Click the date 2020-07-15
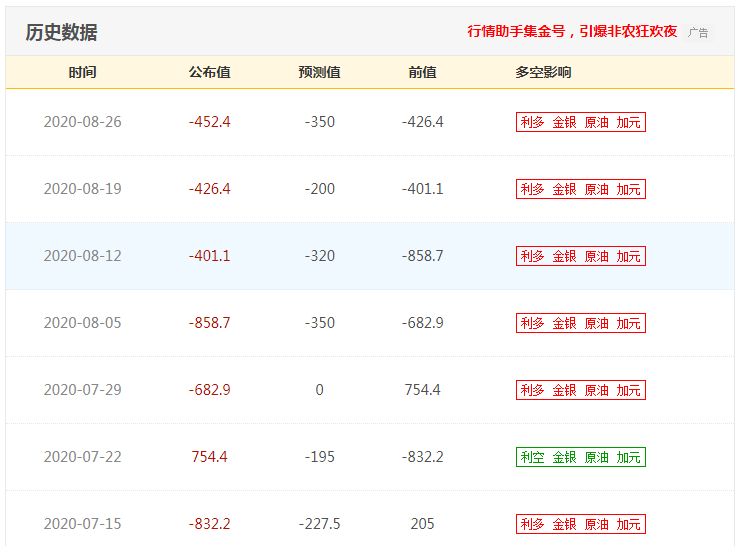The width and height of the screenshot is (737, 546). tap(82, 523)
